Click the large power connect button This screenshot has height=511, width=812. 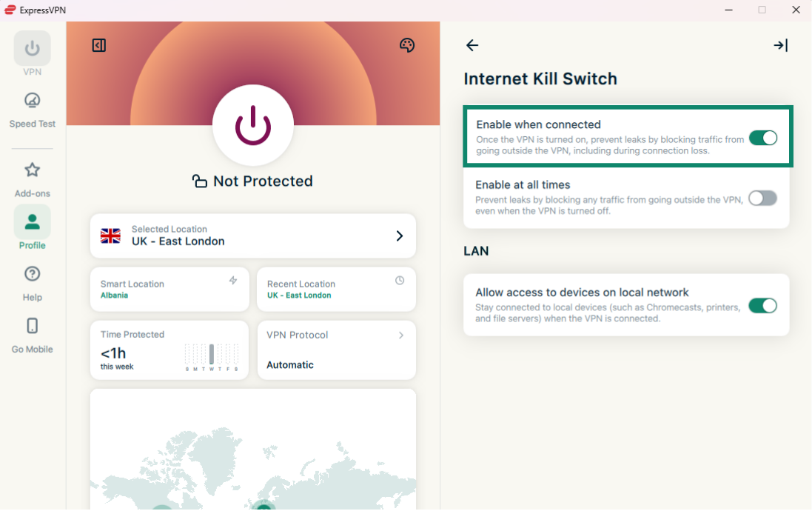click(x=253, y=125)
